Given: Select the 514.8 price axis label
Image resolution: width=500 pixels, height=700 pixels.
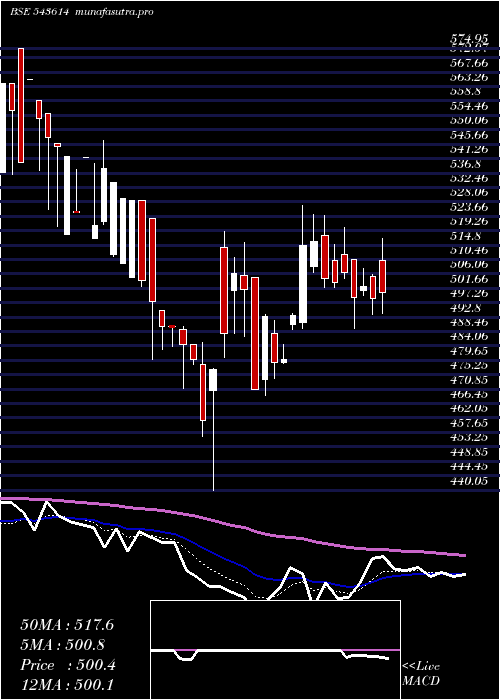Looking at the screenshot, I should [x=465, y=235].
